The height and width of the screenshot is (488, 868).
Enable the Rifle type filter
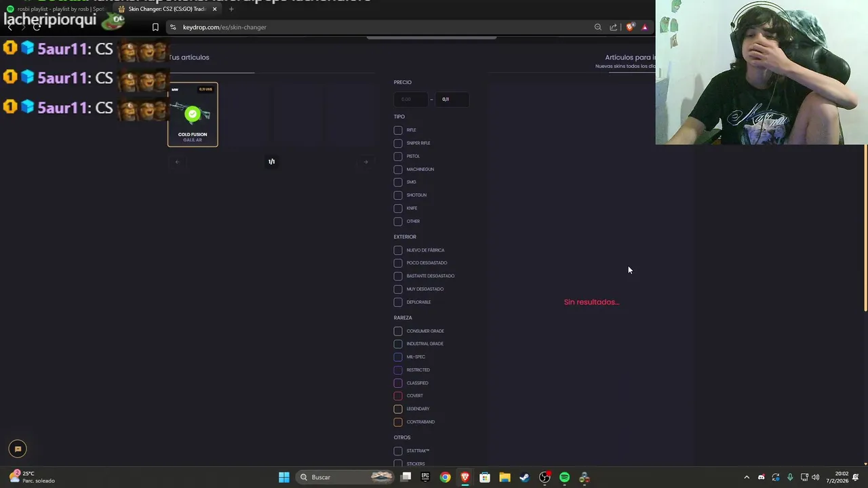[398, 130]
